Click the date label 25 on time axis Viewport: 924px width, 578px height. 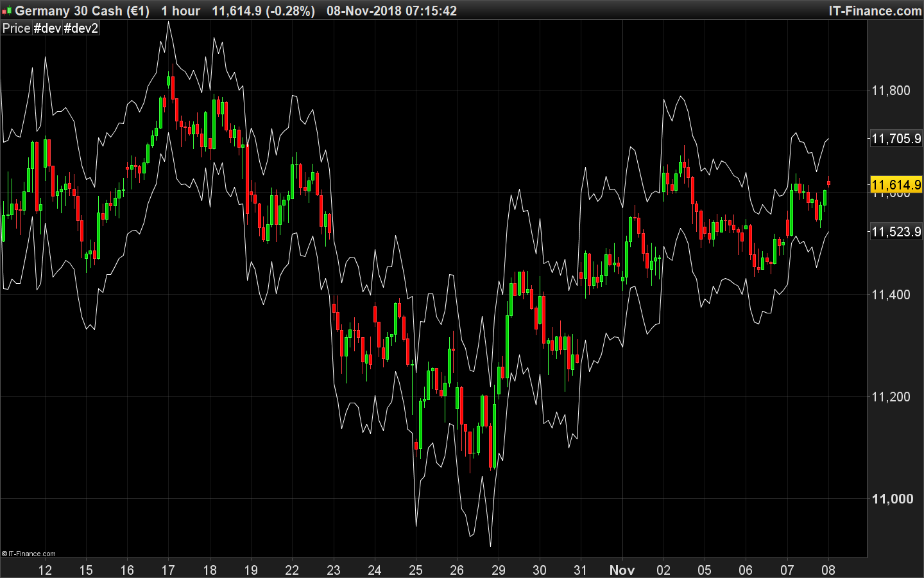point(416,570)
